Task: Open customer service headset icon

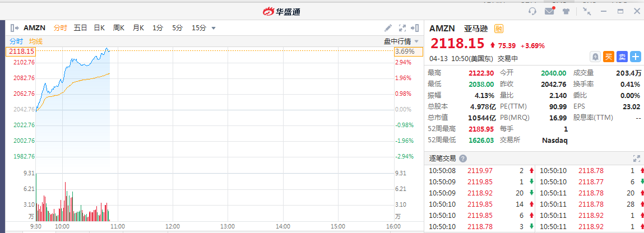Action: 532,11
